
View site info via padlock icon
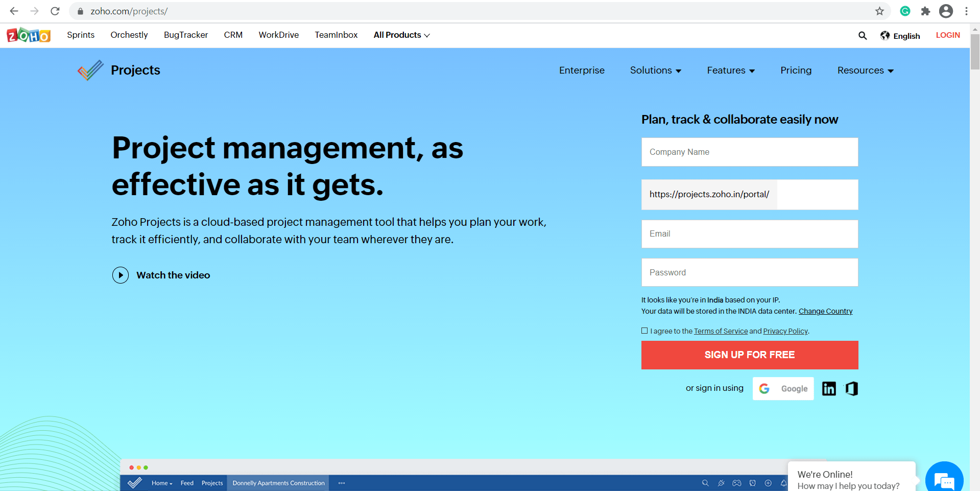80,11
